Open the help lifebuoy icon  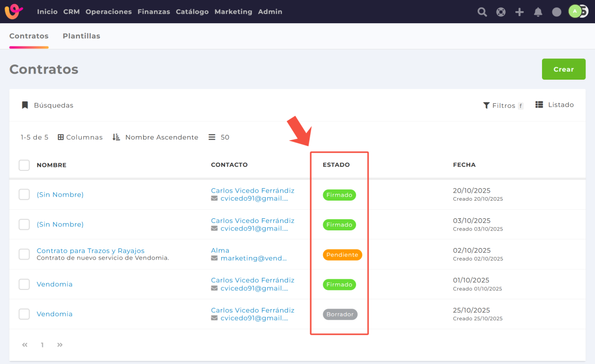click(x=501, y=12)
